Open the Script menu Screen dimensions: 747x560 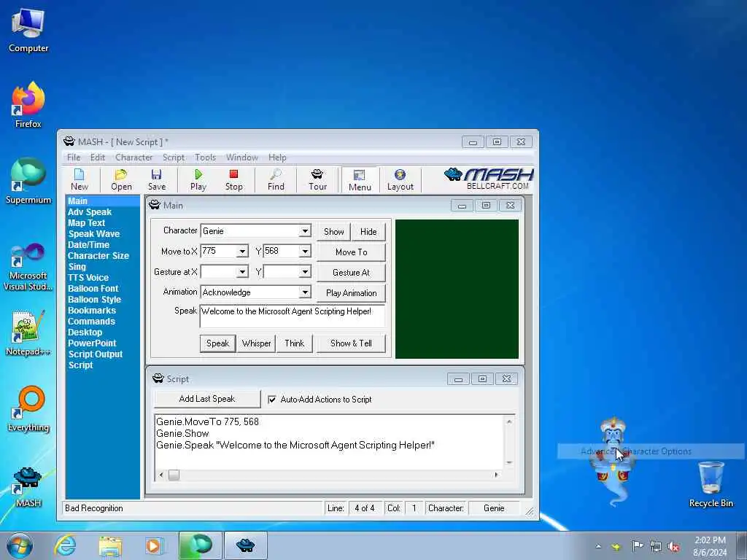point(174,157)
